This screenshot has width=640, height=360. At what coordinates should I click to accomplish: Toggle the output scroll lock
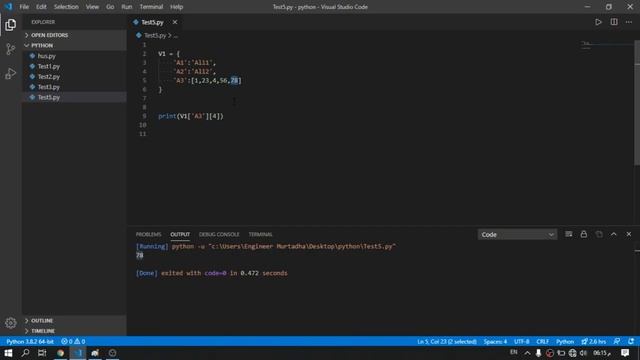click(x=584, y=234)
